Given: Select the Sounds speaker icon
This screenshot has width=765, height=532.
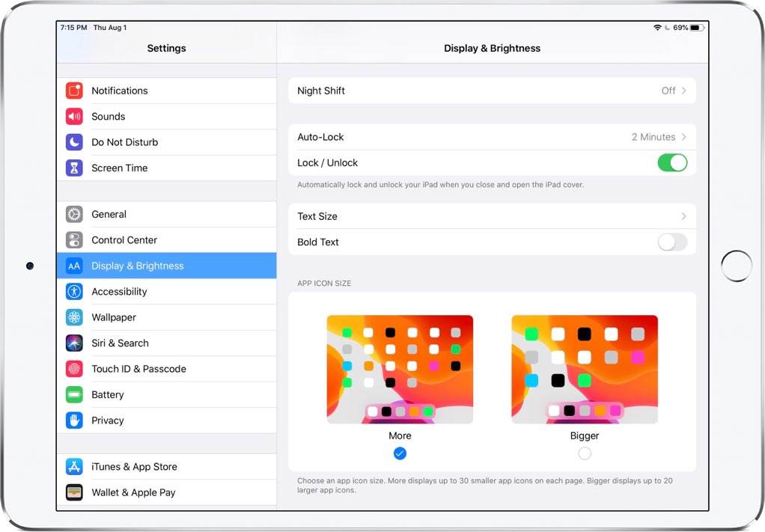Looking at the screenshot, I should (x=73, y=116).
